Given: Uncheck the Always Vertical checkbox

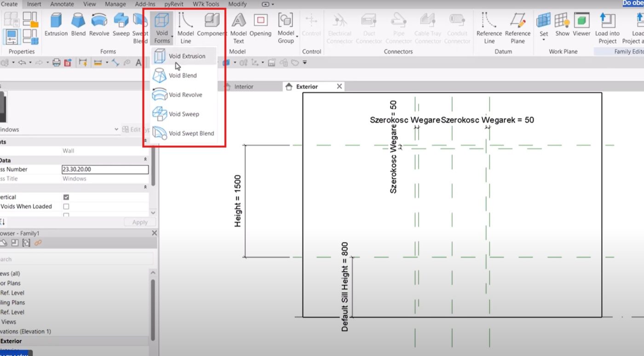Looking at the screenshot, I should [x=66, y=197].
